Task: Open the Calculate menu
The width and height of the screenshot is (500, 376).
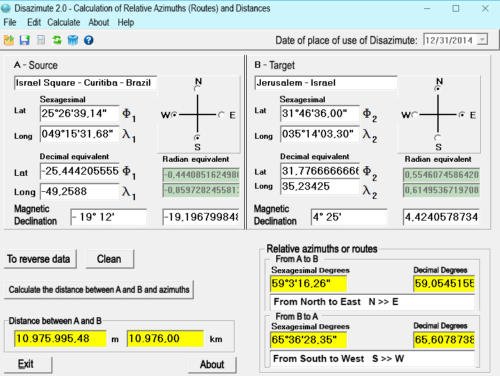Action: (x=64, y=22)
